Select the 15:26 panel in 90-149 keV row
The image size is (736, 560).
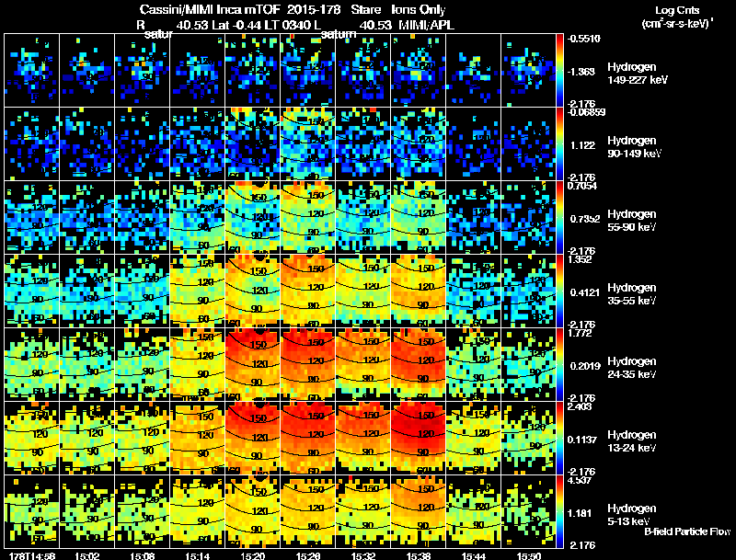pyautogui.click(x=308, y=144)
